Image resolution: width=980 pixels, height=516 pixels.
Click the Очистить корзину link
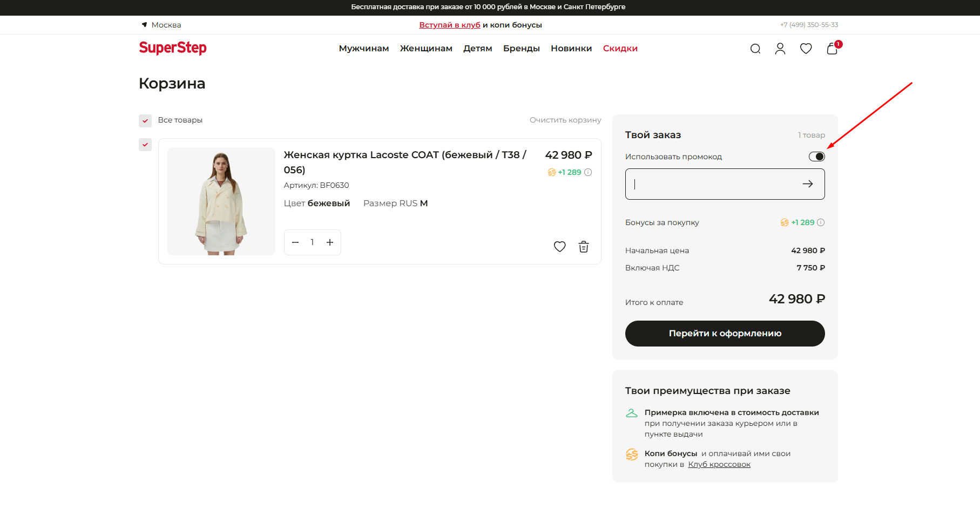565,120
